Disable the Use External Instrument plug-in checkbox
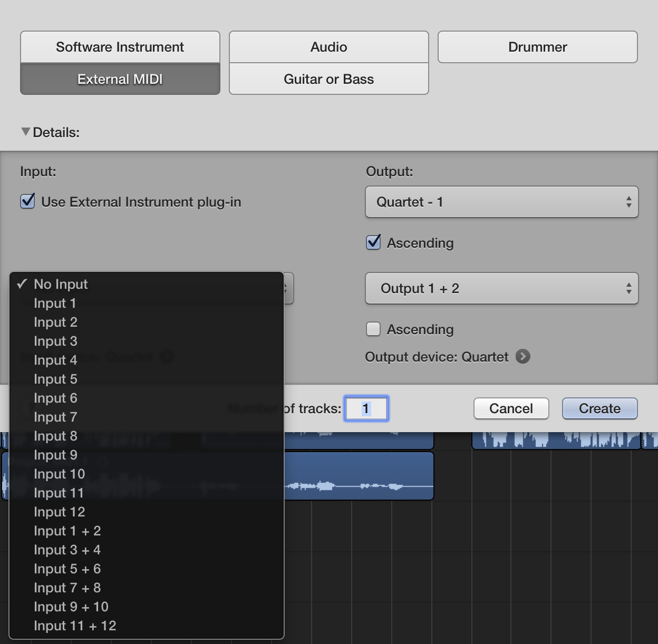The width and height of the screenshot is (658, 644). coord(27,201)
